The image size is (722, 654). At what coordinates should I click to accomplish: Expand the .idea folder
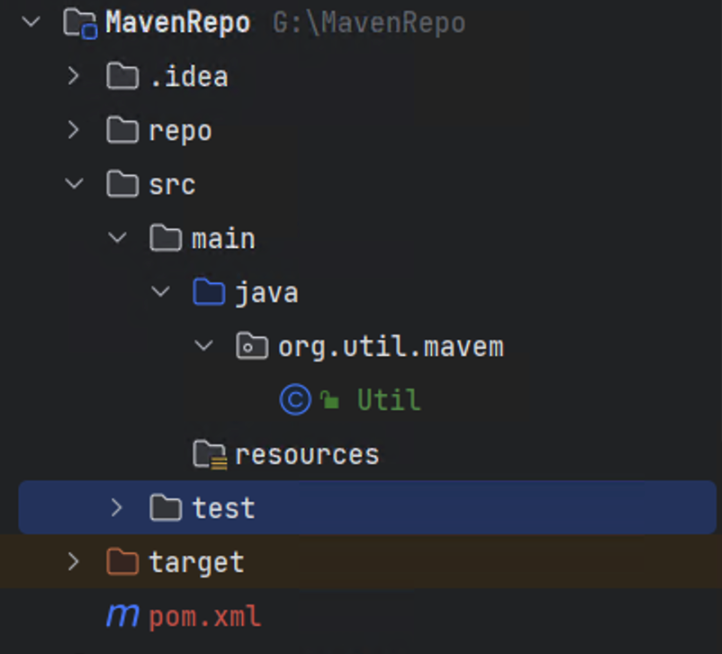[x=74, y=76]
